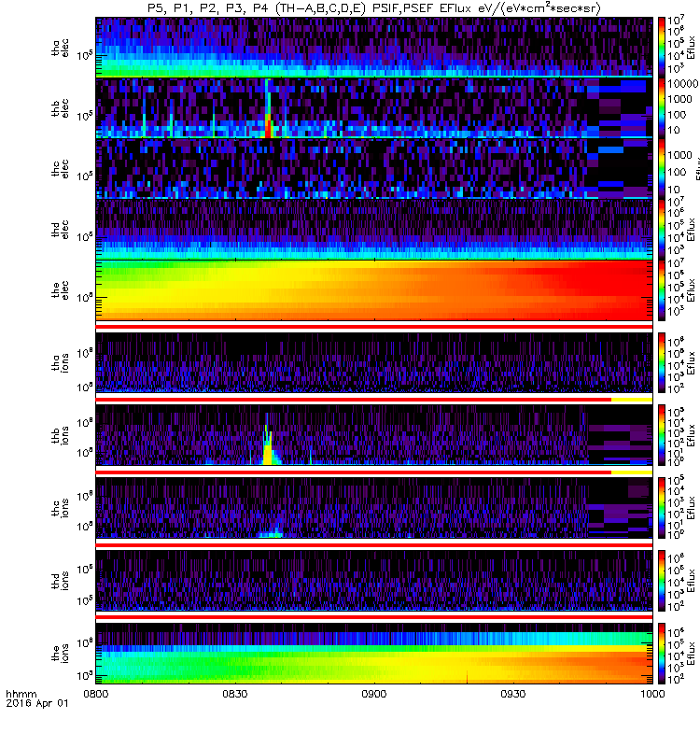Click the plot title starting with P5, P1, P2

click(374, 7)
